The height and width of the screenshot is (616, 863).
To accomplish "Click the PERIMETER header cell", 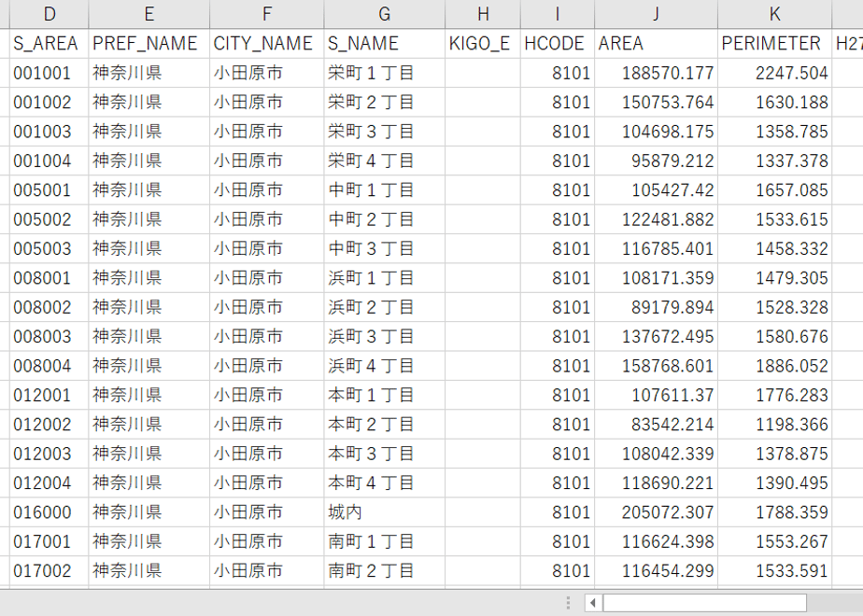I will coord(774,44).
